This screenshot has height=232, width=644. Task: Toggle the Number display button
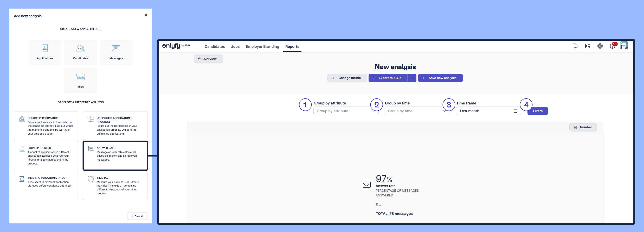pos(583,127)
